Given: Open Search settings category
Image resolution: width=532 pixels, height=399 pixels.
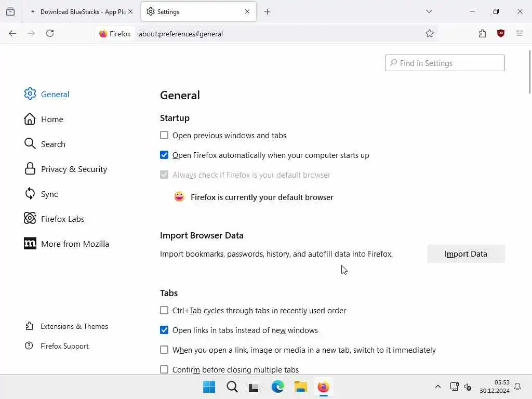Looking at the screenshot, I should 45,144.
